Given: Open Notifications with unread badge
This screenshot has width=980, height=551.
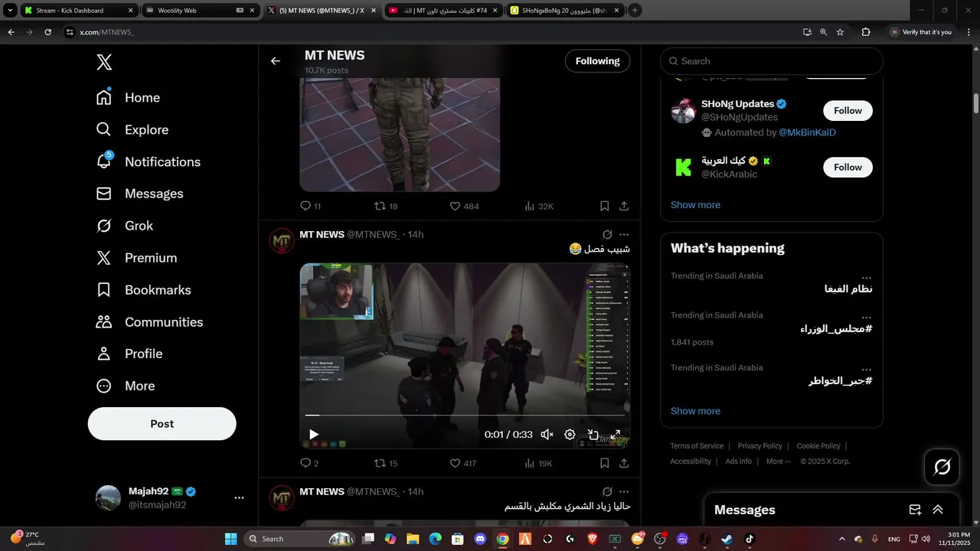Looking at the screenshot, I should click(x=148, y=162).
